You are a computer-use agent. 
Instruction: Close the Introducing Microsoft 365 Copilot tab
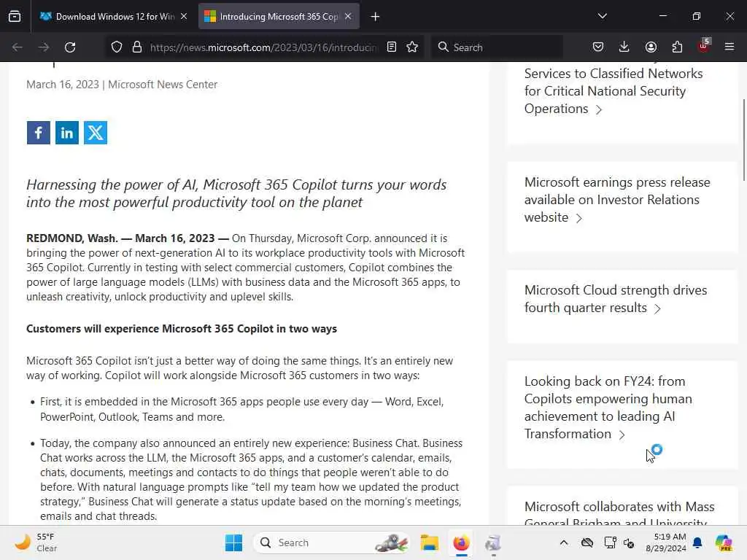[348, 17]
